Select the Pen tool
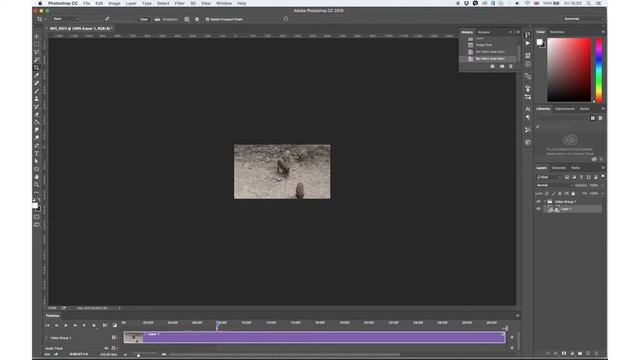 coord(37,146)
